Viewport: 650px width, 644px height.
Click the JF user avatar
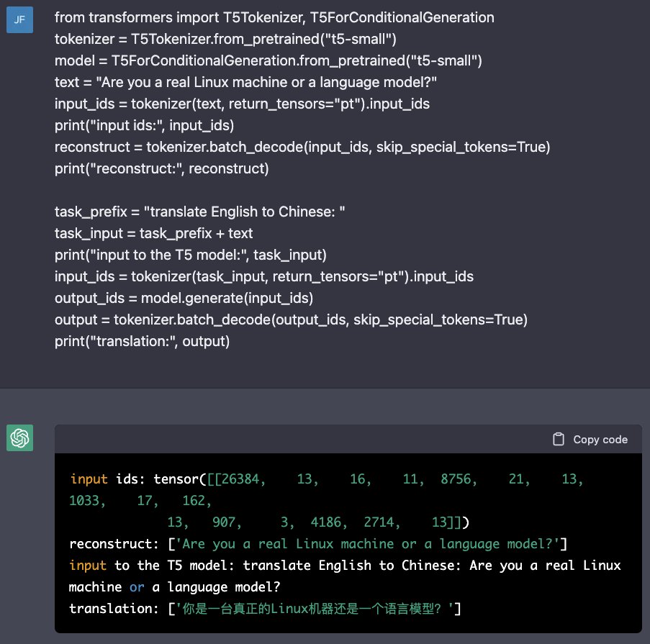click(x=19, y=19)
